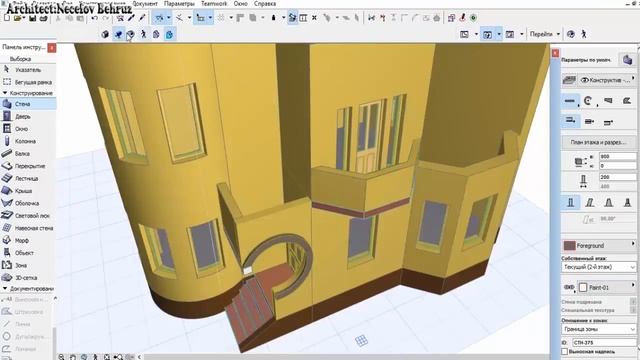
Task: Click the Параметры по умолч. label
Action: pos(587,60)
